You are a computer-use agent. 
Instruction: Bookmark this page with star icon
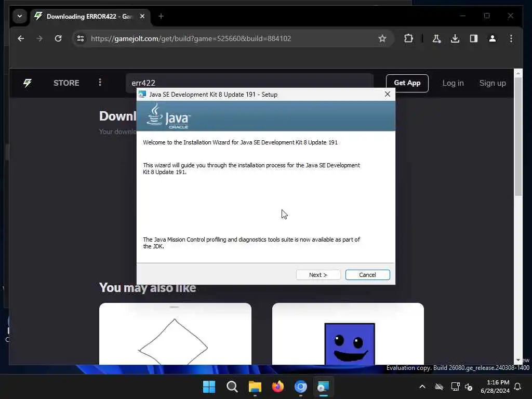(382, 38)
